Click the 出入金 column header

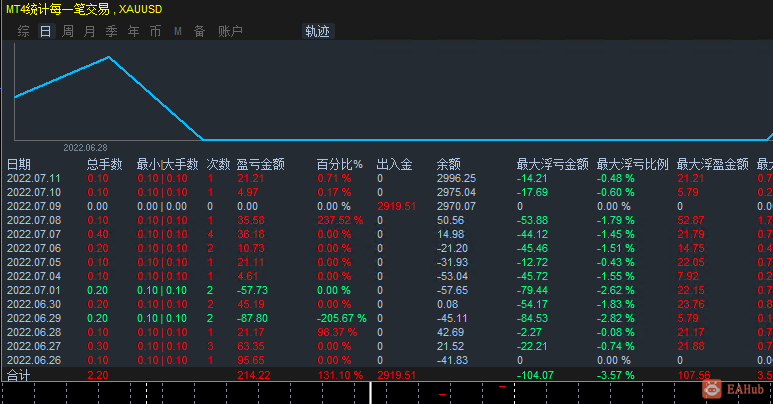[x=394, y=164]
